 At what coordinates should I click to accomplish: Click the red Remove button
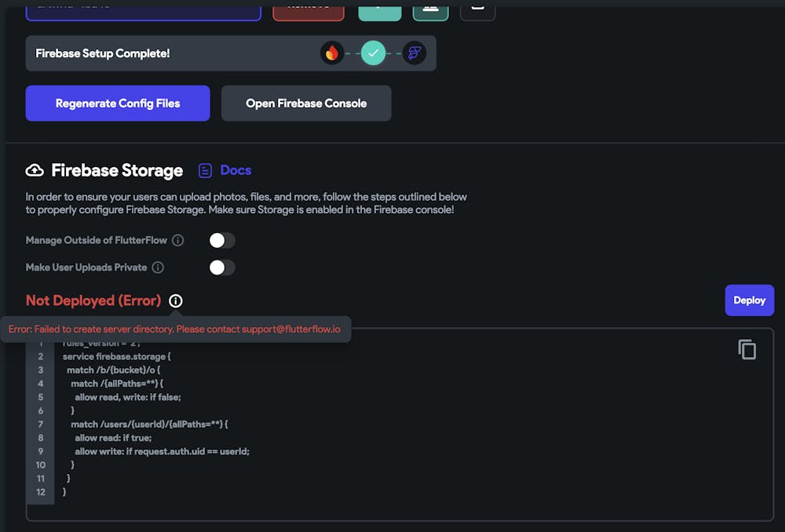[x=309, y=8]
